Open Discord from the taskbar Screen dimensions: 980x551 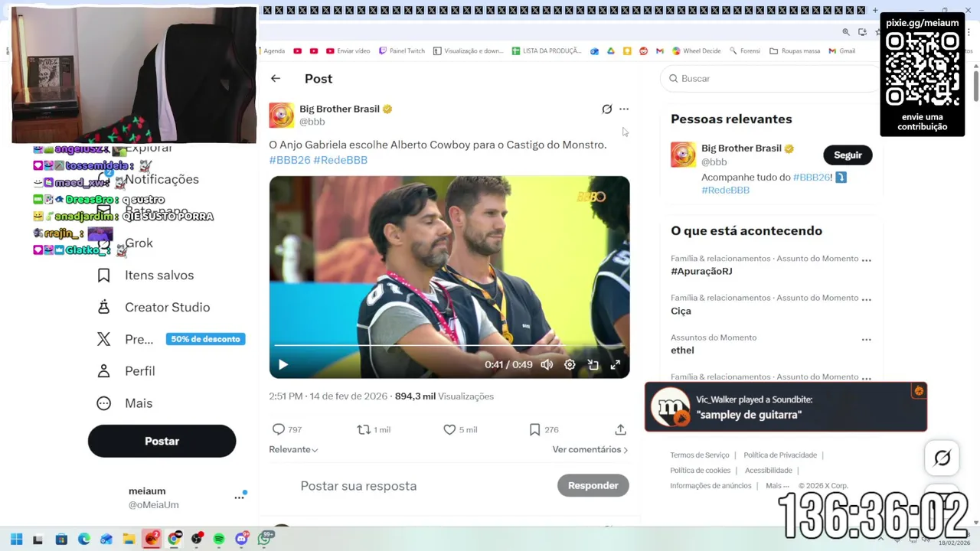(242, 539)
